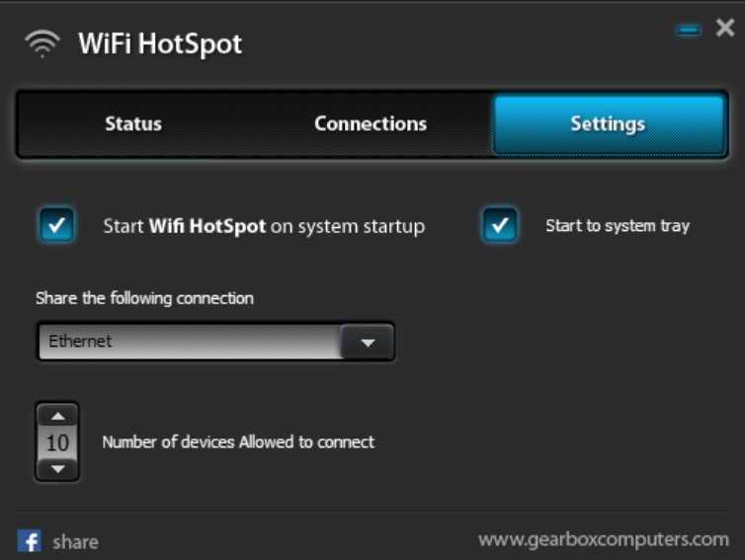Viewport: 745px width, 560px height.
Task: Visit www.gearboxcomputers.com link
Action: pos(604,539)
